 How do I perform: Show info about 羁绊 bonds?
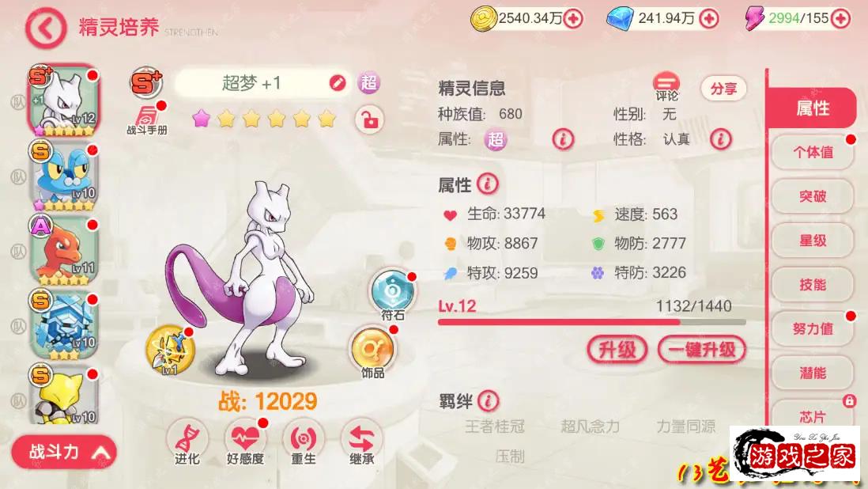[489, 401]
